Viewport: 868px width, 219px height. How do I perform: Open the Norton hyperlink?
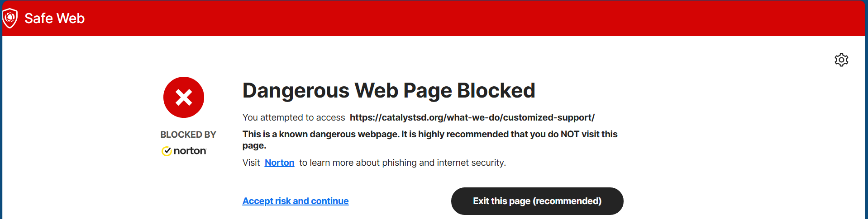279,163
